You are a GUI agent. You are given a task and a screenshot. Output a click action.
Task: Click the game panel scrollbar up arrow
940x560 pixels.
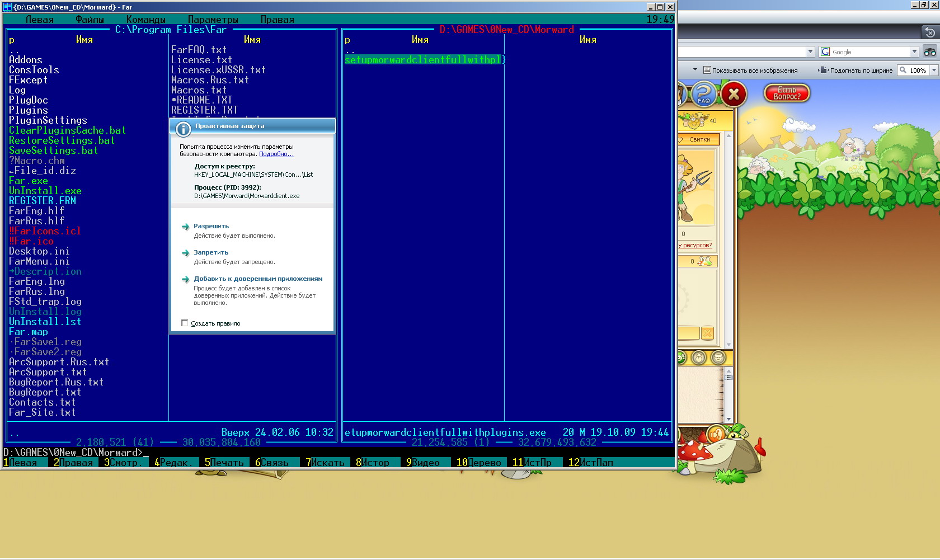pos(728,136)
